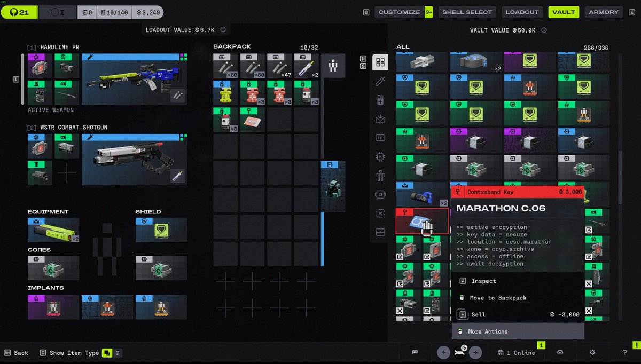Click the 6,249 credits counter
Viewport: 641px width, 364px height.
147,12
